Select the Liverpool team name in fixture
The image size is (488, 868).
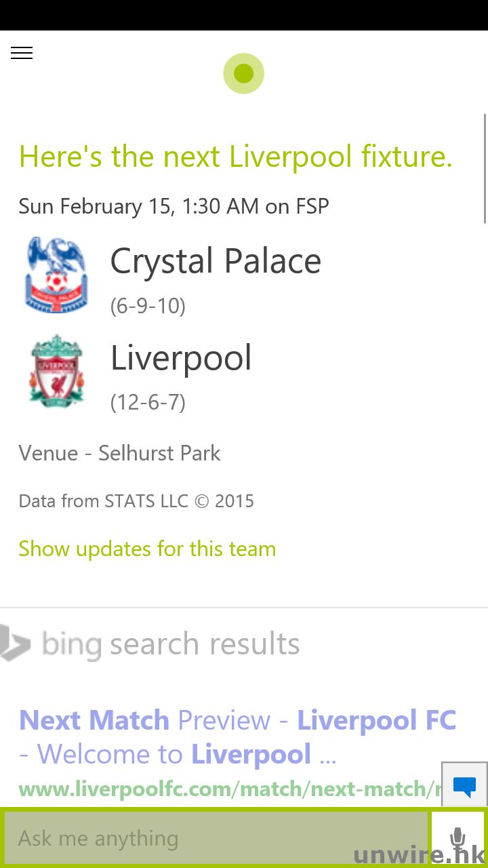tap(181, 358)
